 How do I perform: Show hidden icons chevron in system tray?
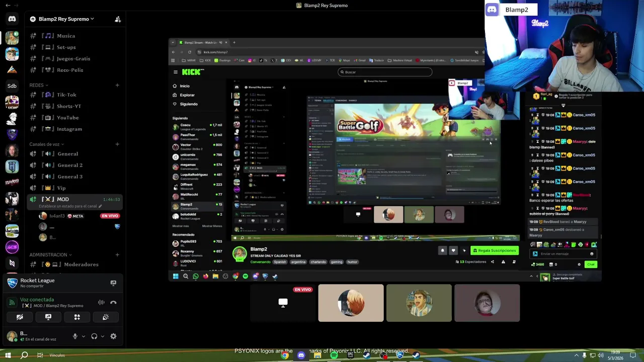point(577,355)
